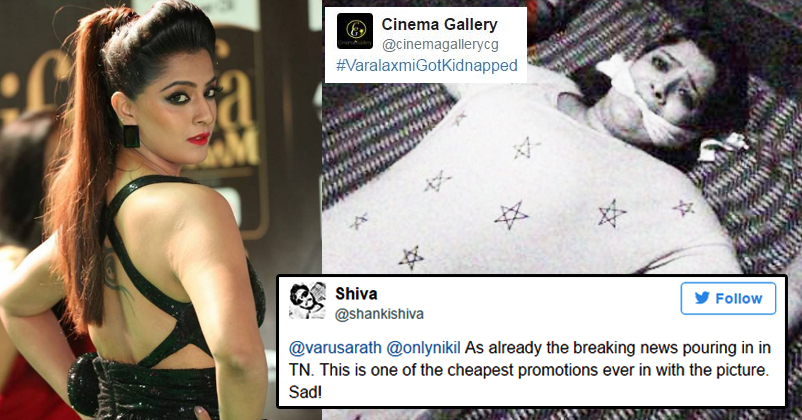The height and width of the screenshot is (420, 802).
Task: Open the Cinema Gallery display name
Action: point(439,24)
